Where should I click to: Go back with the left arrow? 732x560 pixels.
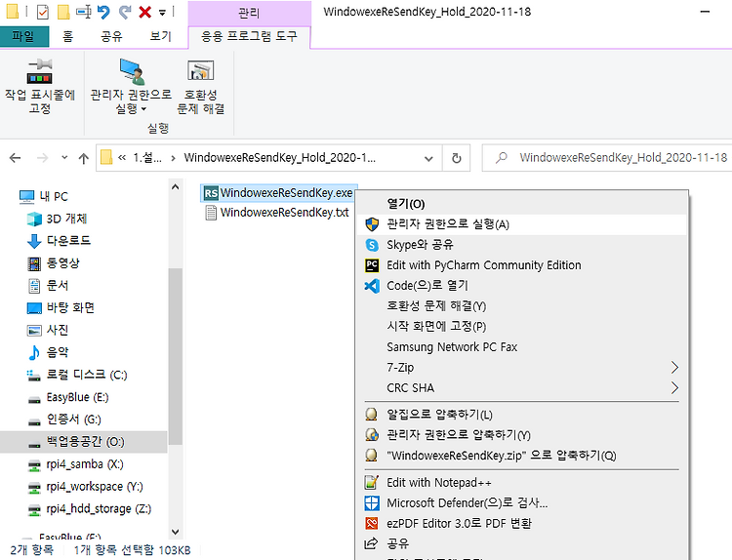tap(16, 158)
